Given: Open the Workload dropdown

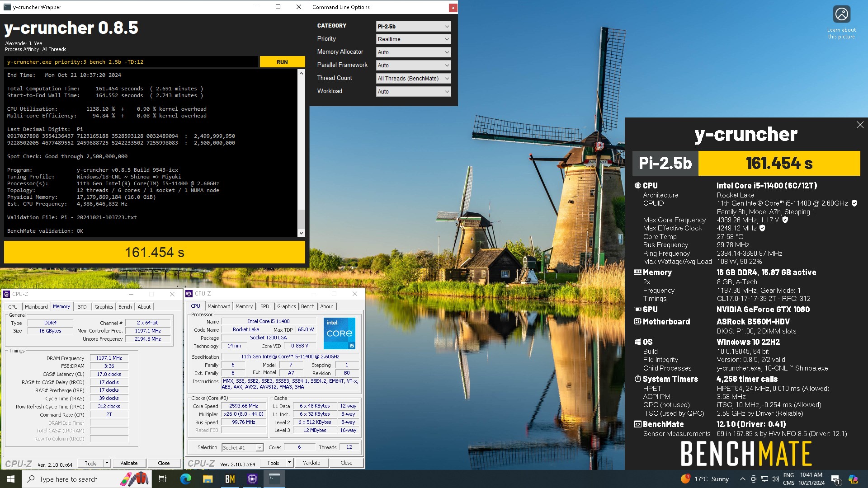Looking at the screenshot, I should click(x=413, y=92).
